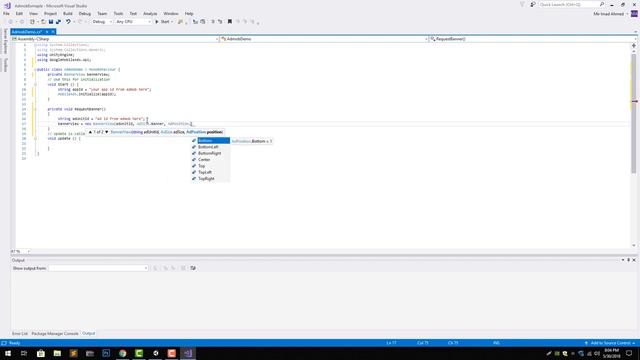Open the Analyze menu
The width and height of the screenshot is (640, 360).
point(150,13)
